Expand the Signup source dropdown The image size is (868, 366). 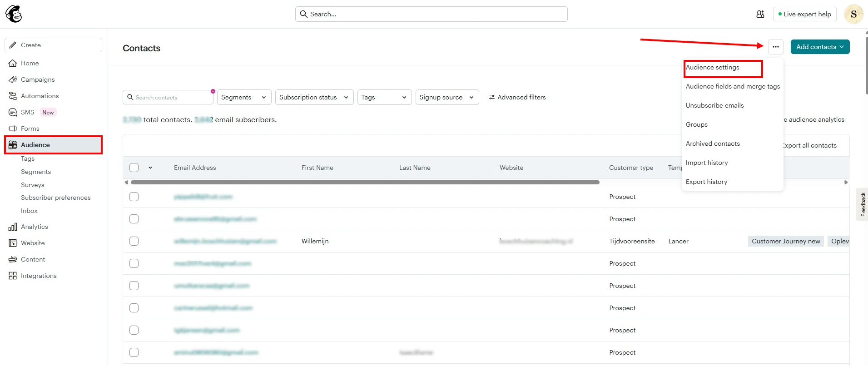click(x=447, y=97)
